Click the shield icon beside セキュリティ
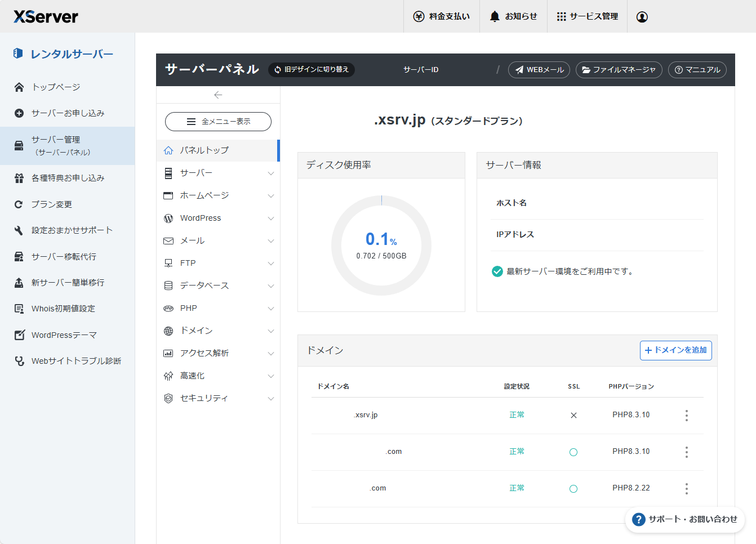 (168, 398)
